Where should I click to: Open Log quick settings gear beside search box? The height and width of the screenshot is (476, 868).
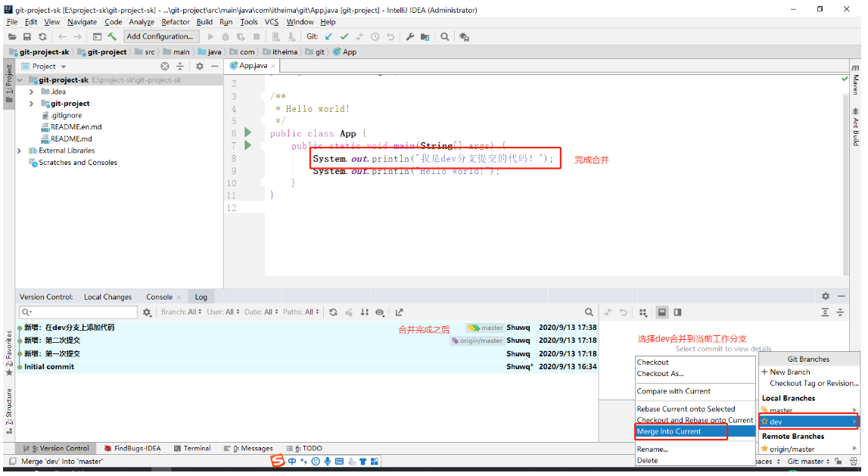[147, 313]
